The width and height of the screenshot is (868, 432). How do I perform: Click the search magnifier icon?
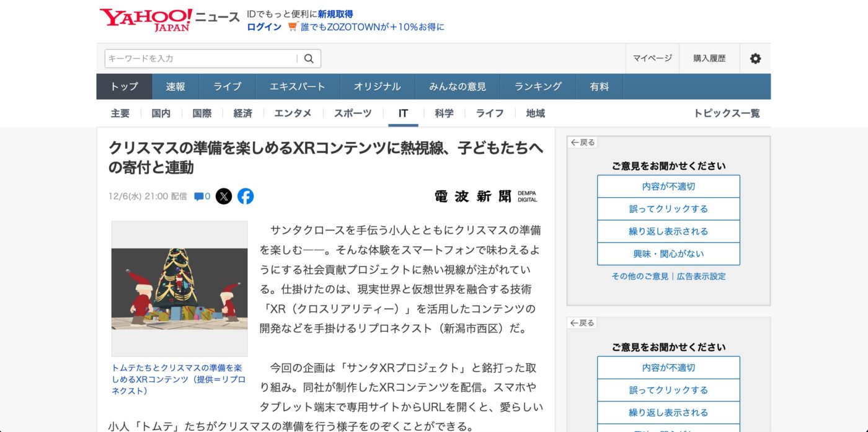tap(309, 59)
